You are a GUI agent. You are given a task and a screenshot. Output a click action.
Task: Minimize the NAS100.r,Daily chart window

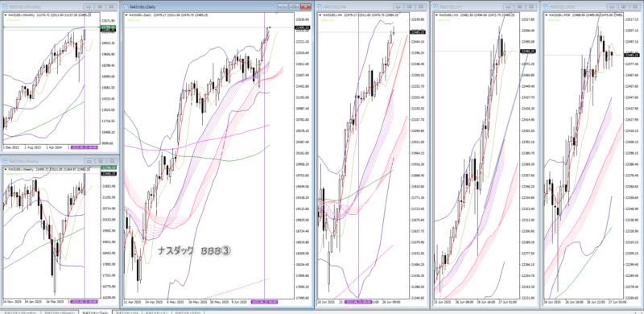point(283,6)
